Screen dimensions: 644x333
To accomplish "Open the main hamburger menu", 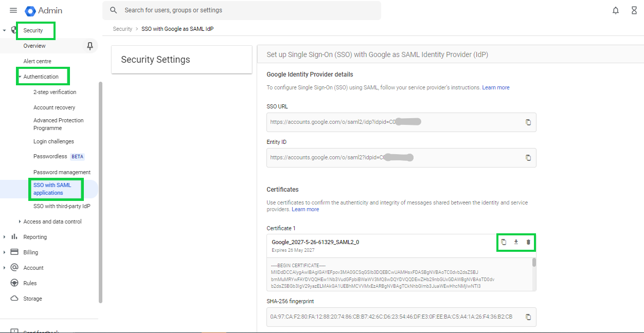I will coord(13,10).
